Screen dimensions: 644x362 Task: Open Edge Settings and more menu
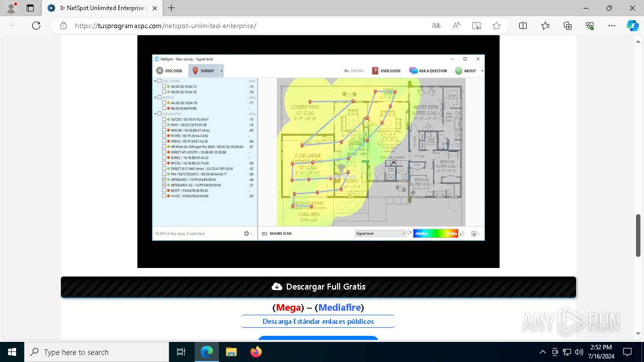tap(612, 26)
